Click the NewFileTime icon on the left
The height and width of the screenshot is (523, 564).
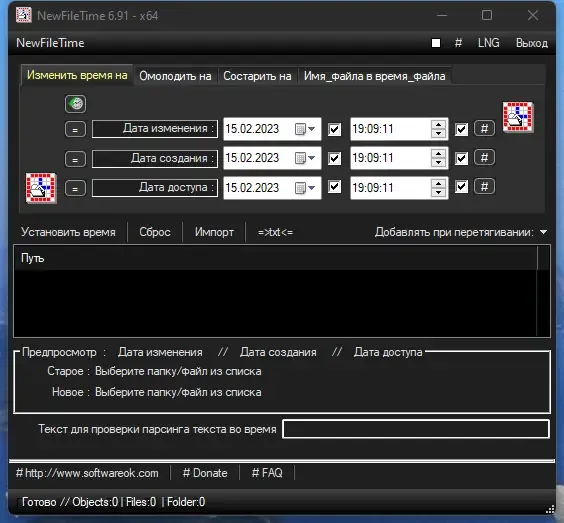pyautogui.click(x=41, y=188)
